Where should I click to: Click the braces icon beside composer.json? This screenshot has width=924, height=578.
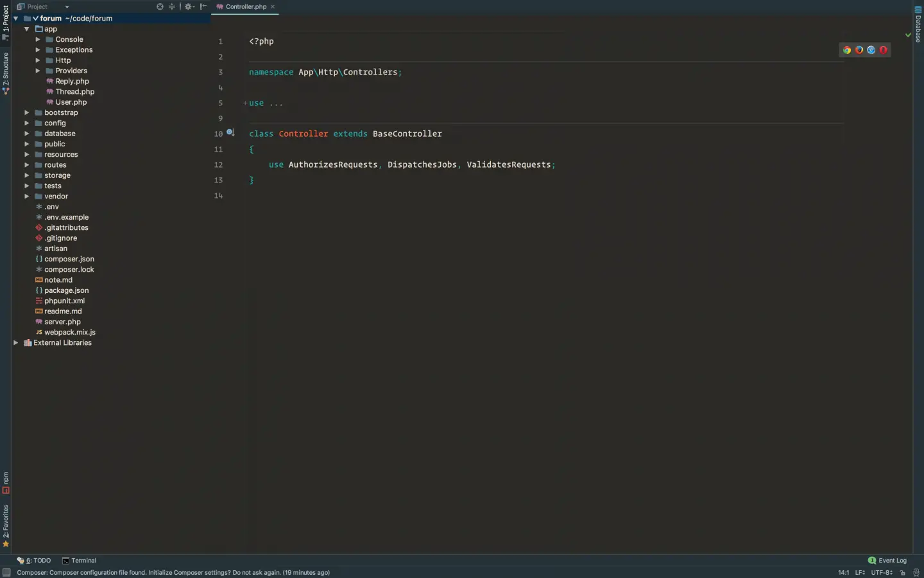[x=38, y=259]
